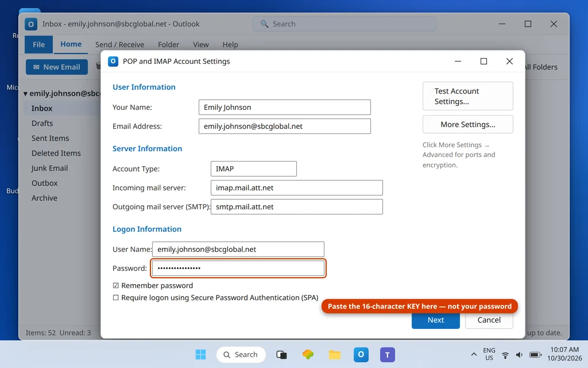Image resolution: width=588 pixels, height=368 pixels.
Task: Click the Password field
Action: pos(238,268)
